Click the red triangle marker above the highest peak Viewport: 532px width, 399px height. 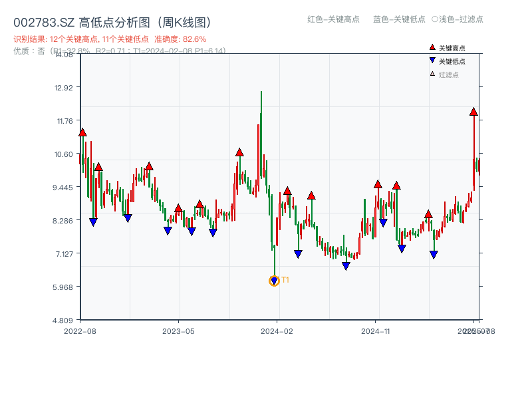(473, 112)
